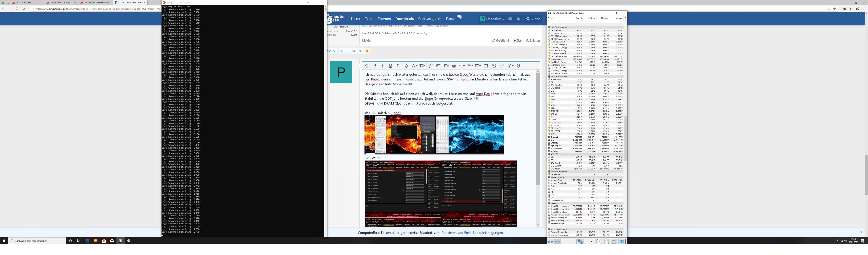This screenshot has height=255, width=868.
Task: Toggle italic text formatting
Action: [x=382, y=66]
